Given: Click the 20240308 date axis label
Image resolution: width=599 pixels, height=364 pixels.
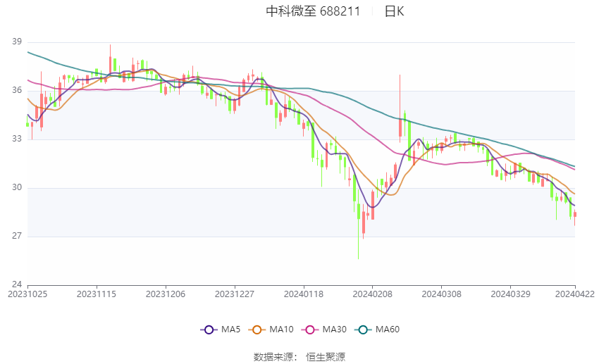Looking at the screenshot, I should pyautogui.click(x=442, y=294).
